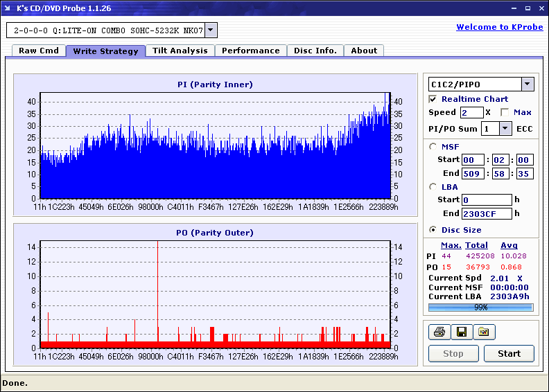Image resolution: width=549 pixels, height=392 pixels.
Task: Open the PI/PO Sum dropdown
Action: 505,128
